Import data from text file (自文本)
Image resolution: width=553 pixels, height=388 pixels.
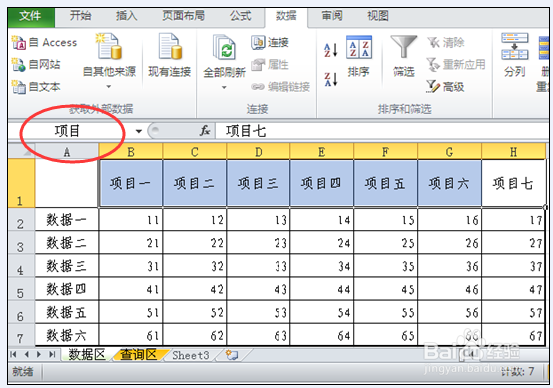[x=36, y=87]
